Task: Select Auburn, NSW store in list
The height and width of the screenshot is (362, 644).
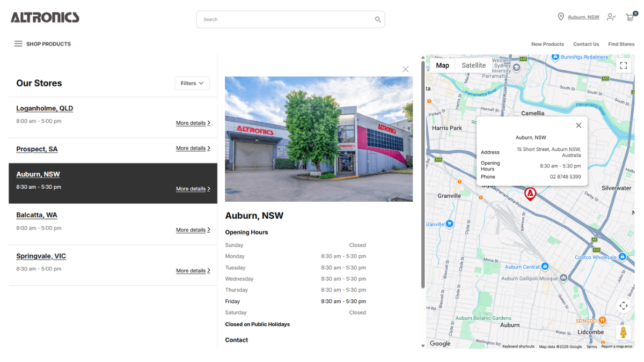Action: coord(38,174)
